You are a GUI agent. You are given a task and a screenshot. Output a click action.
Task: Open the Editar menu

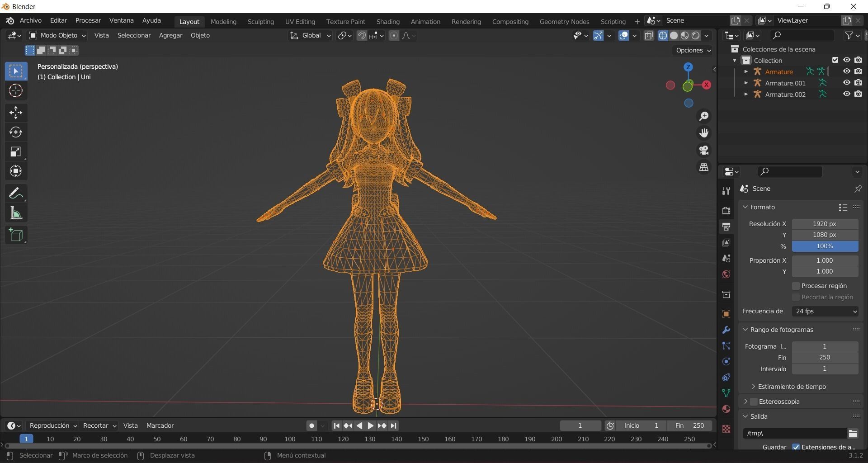point(58,20)
